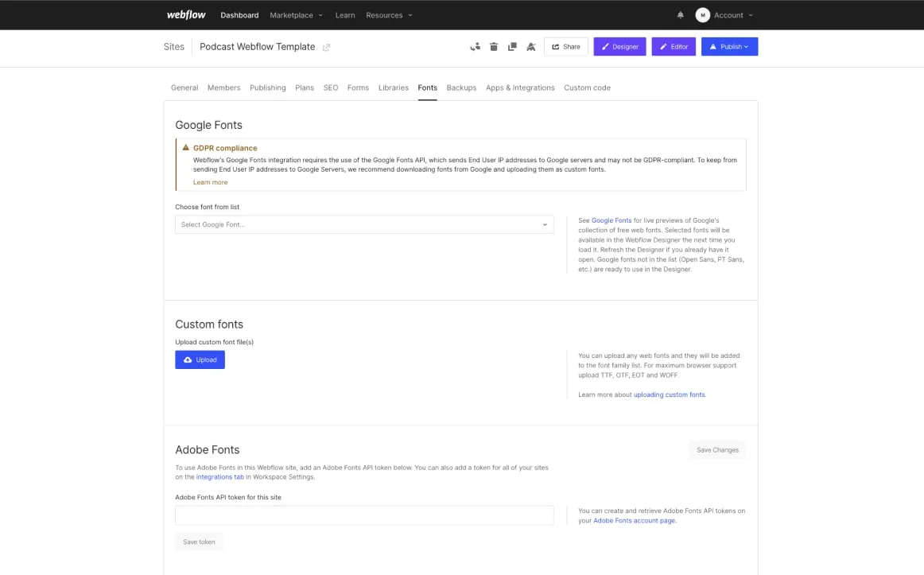Click the account avatar circle

(x=702, y=15)
